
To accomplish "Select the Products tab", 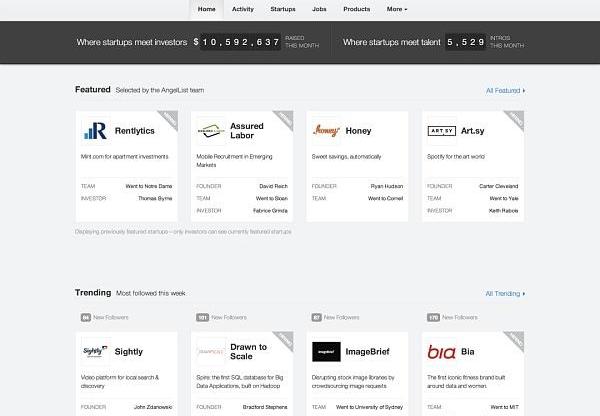I will tap(357, 9).
